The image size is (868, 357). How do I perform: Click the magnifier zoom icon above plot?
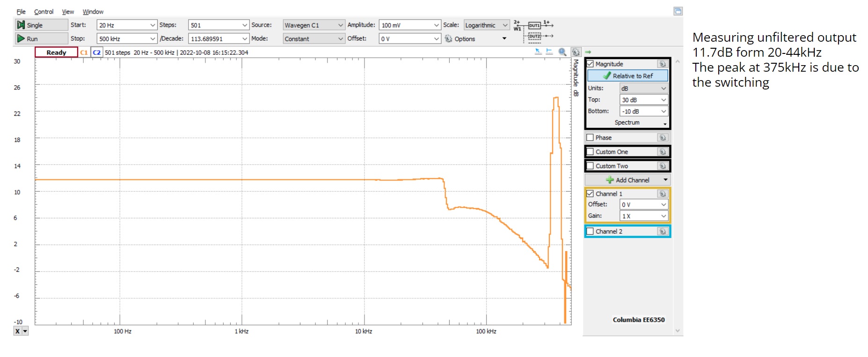[562, 52]
